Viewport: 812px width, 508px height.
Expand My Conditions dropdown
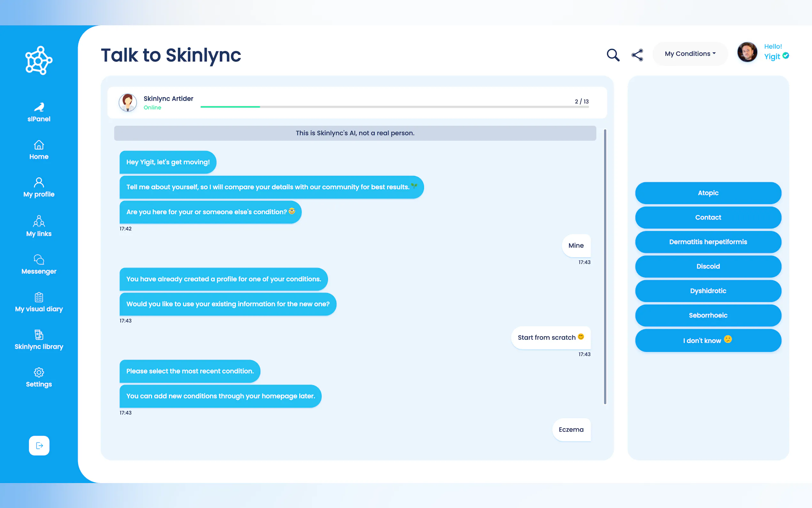tap(690, 54)
